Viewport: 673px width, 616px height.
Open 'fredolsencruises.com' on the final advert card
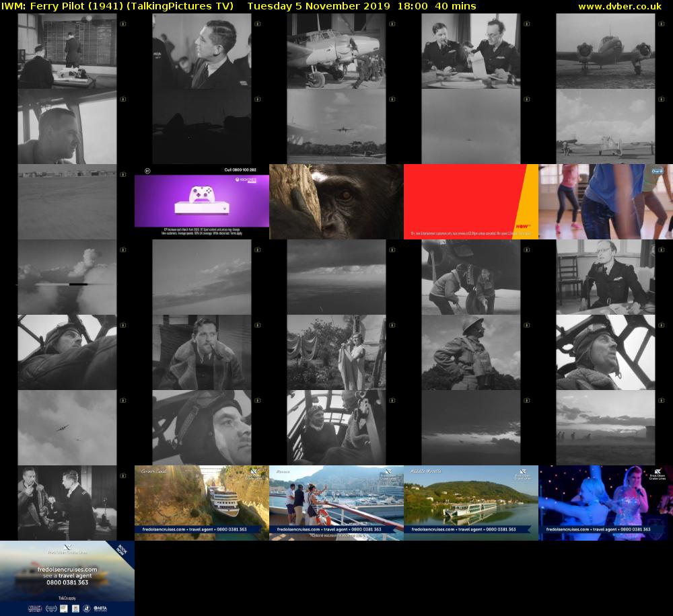tap(67, 569)
